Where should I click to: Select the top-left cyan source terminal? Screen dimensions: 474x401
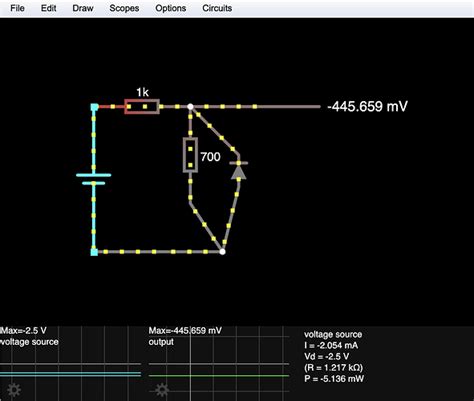click(94, 107)
